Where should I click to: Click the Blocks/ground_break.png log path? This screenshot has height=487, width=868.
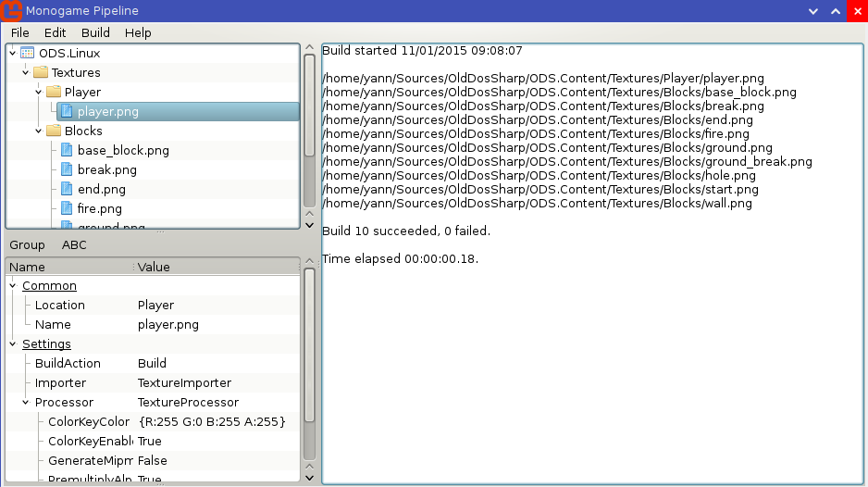[x=567, y=162]
